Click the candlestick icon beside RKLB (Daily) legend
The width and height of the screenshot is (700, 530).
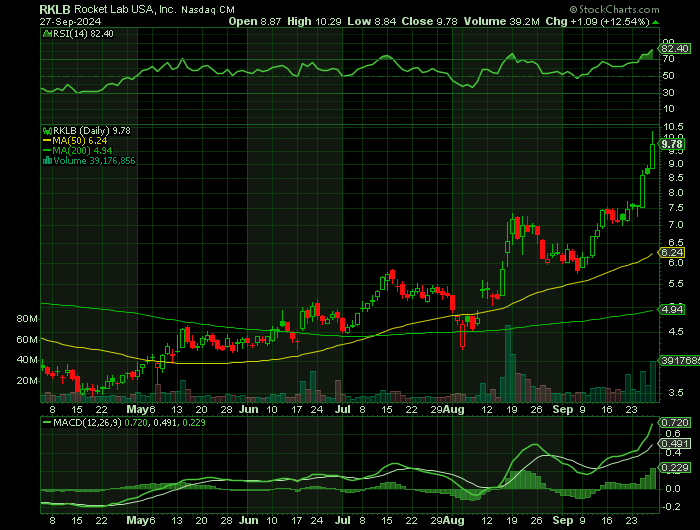click(x=47, y=131)
